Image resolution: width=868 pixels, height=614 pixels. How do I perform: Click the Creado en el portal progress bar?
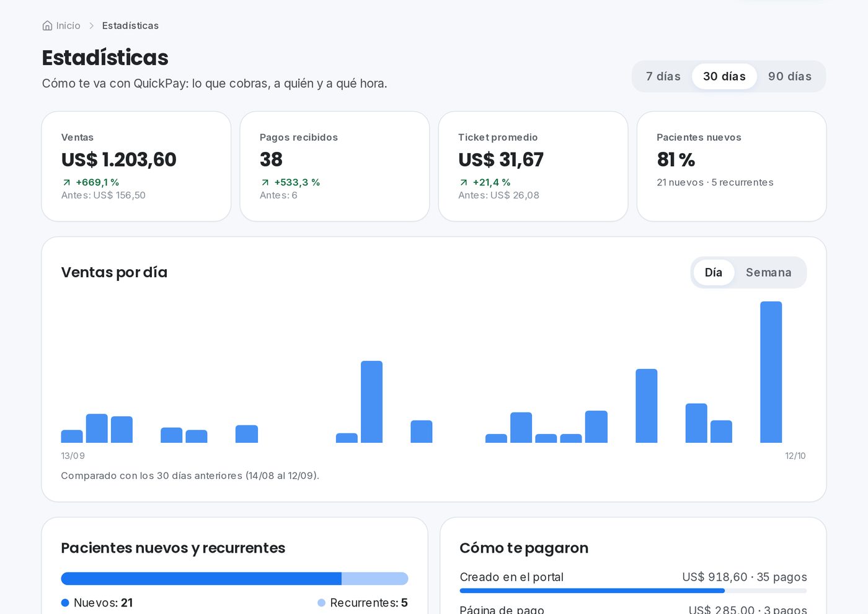coord(633,590)
